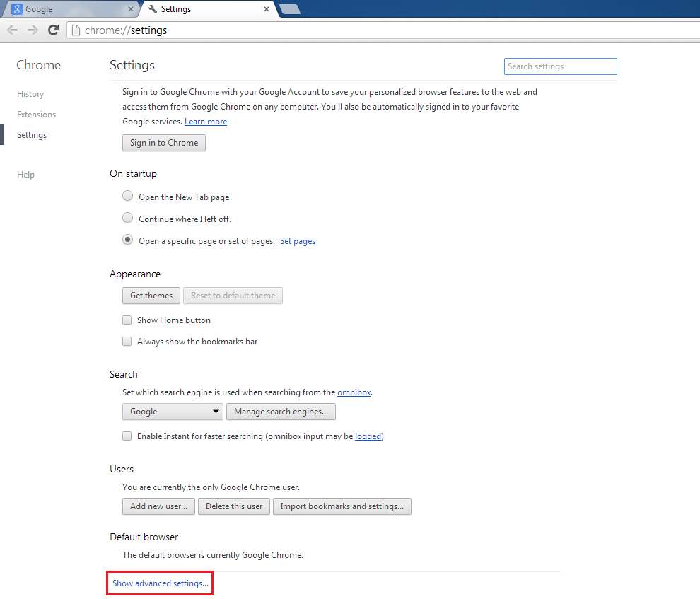
Task: Open History from the sidebar
Action: (30, 94)
